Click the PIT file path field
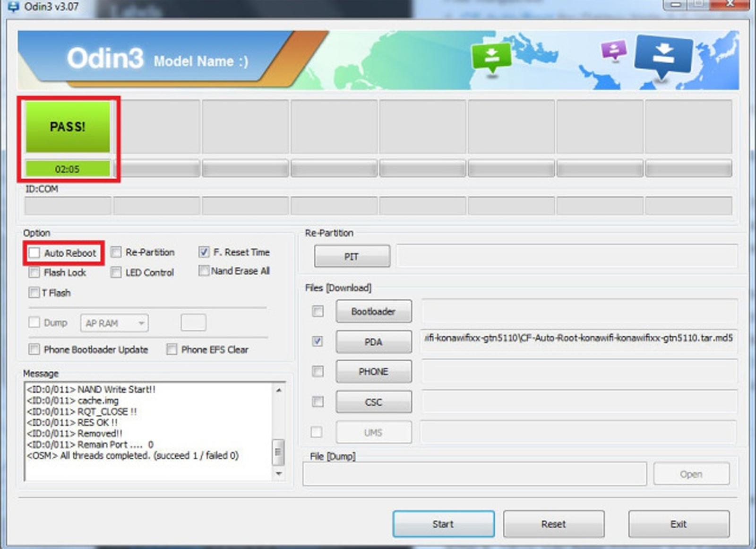Viewport: 756px width, 549px height. coord(567,256)
